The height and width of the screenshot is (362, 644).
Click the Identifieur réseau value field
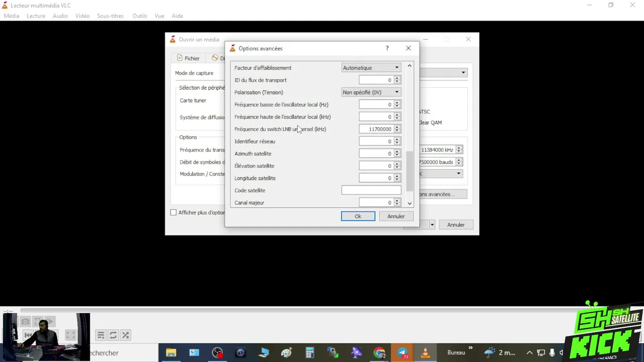[376, 141]
